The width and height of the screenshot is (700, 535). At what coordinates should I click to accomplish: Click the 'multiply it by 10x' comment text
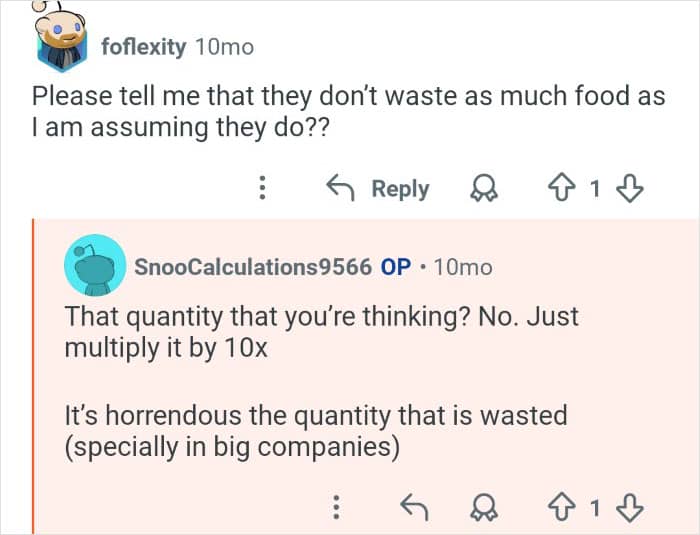(166, 352)
